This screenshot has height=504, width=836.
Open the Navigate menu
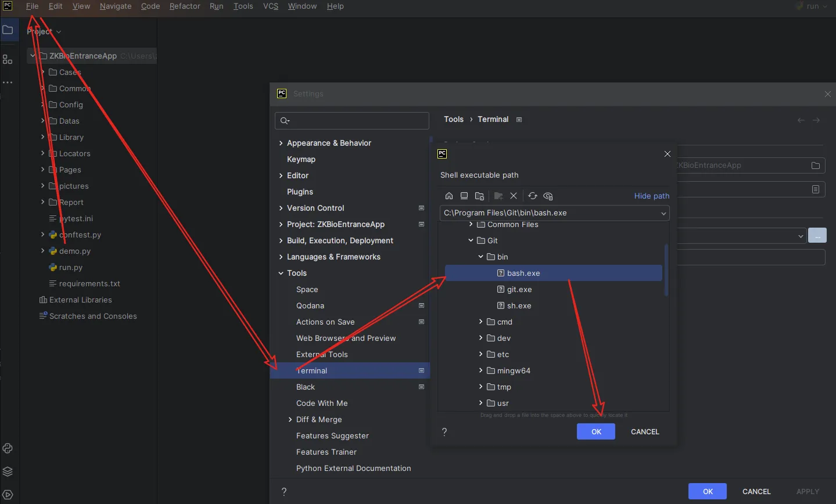click(116, 6)
